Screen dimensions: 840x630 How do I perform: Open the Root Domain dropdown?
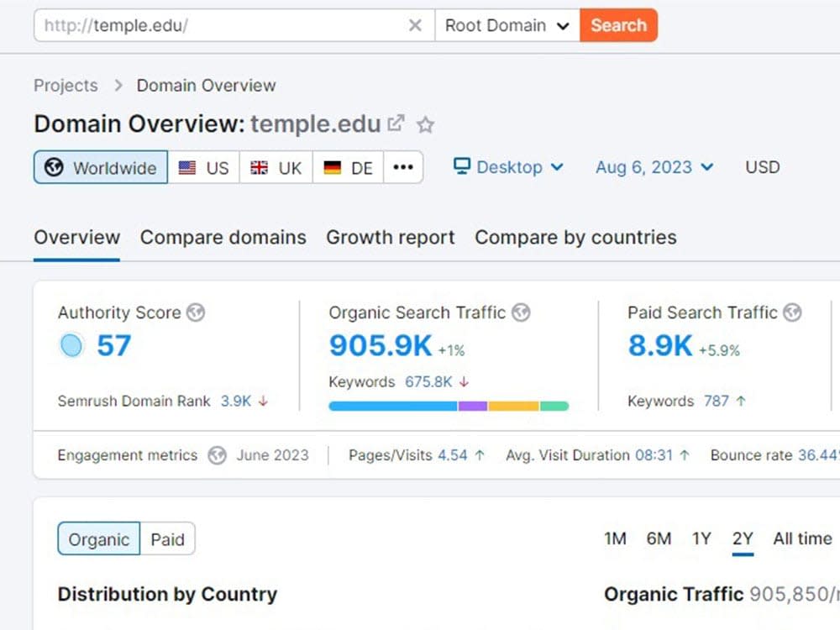click(x=507, y=25)
